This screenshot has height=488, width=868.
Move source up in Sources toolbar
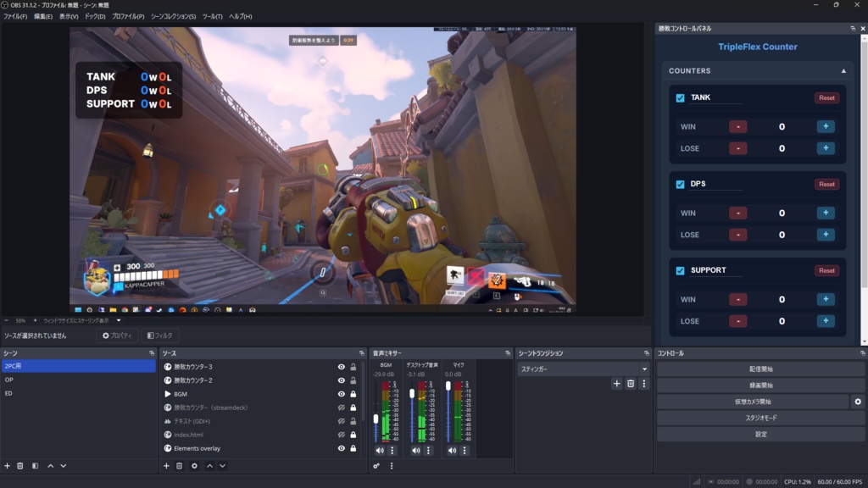210,466
